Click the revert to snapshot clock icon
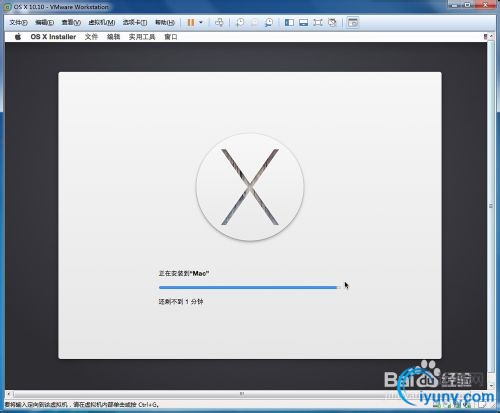Image resolution: width=500 pixels, height=413 pixels. (254, 22)
